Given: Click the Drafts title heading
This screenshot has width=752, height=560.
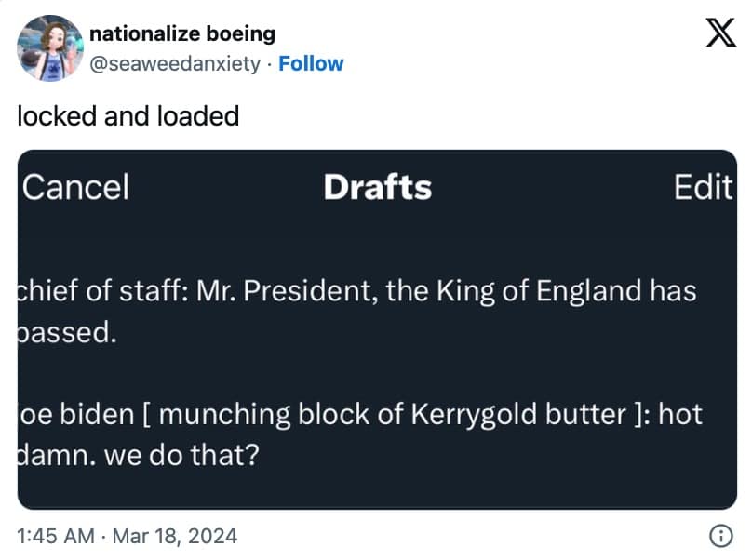Looking at the screenshot, I should (x=377, y=187).
